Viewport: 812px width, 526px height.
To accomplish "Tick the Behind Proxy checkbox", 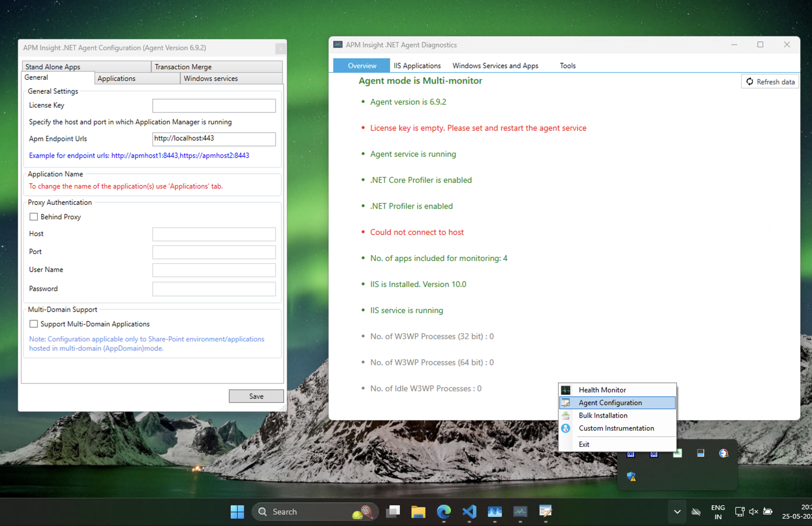I will pyautogui.click(x=33, y=217).
